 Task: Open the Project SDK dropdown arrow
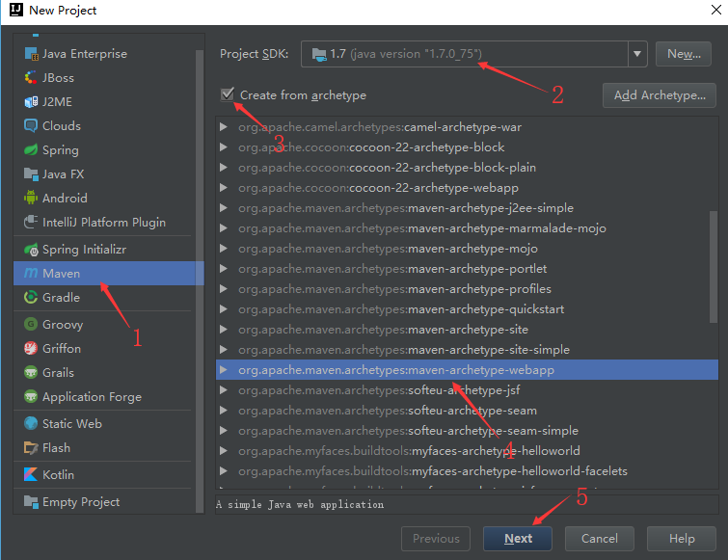pyautogui.click(x=637, y=54)
